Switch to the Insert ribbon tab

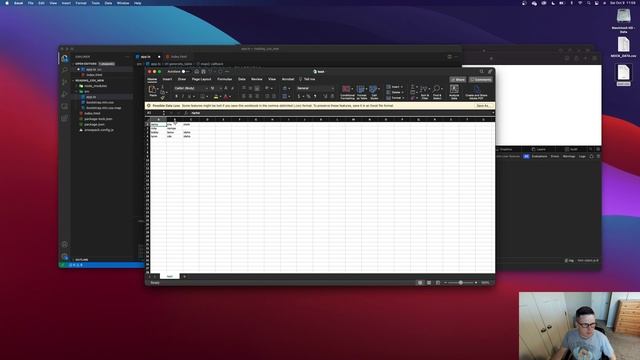click(x=167, y=79)
